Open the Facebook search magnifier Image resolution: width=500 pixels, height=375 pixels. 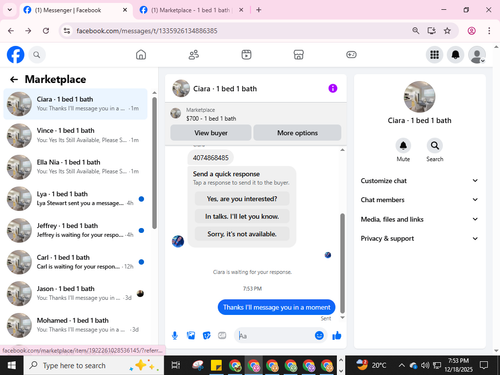[x=37, y=55]
